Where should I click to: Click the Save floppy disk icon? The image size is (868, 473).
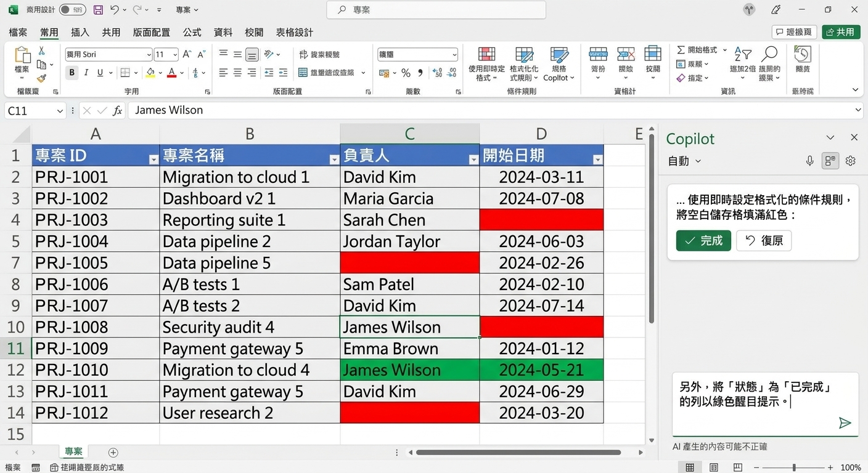click(x=98, y=10)
